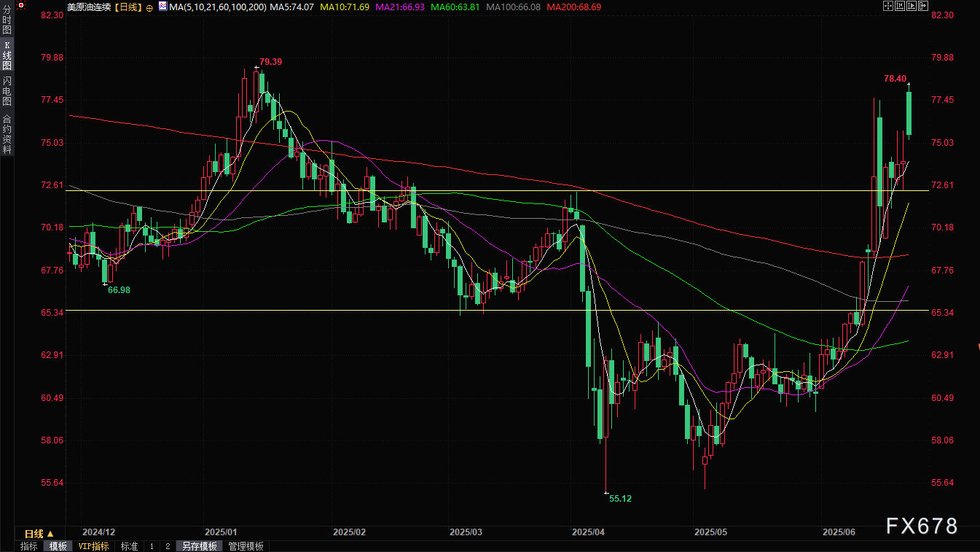Choose the 标准 template
Image resolution: width=980 pixels, height=552 pixels.
pyautogui.click(x=129, y=546)
